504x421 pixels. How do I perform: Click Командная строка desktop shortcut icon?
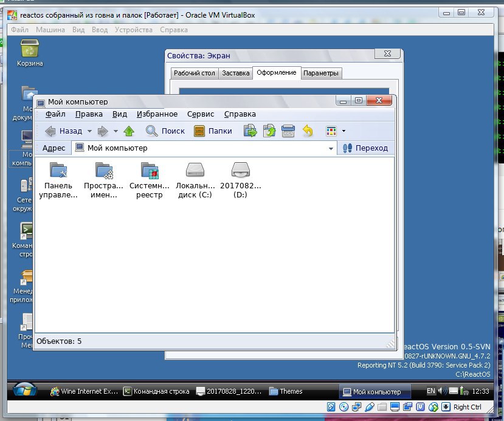tap(27, 231)
